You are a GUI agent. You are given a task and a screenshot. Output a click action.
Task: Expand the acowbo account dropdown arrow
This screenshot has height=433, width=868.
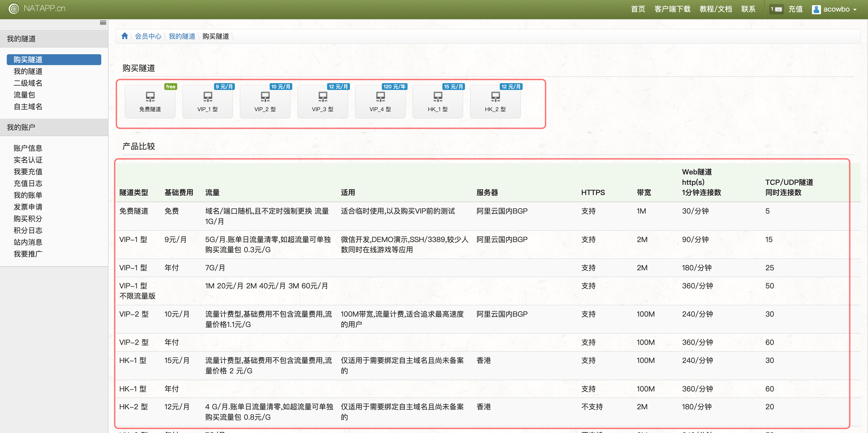click(855, 10)
